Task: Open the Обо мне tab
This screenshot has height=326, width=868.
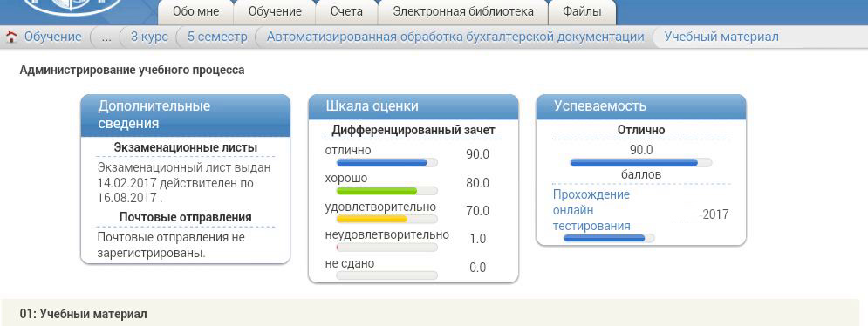Action: click(x=196, y=12)
